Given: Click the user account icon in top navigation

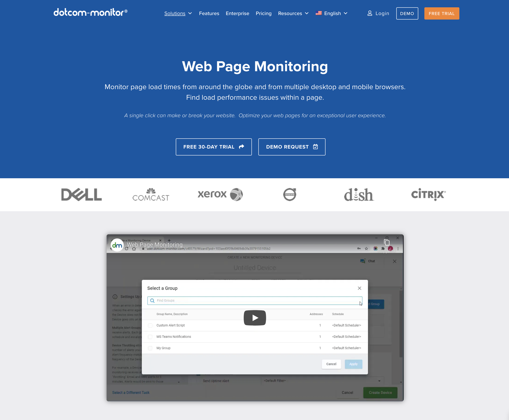Looking at the screenshot, I should click(369, 13).
